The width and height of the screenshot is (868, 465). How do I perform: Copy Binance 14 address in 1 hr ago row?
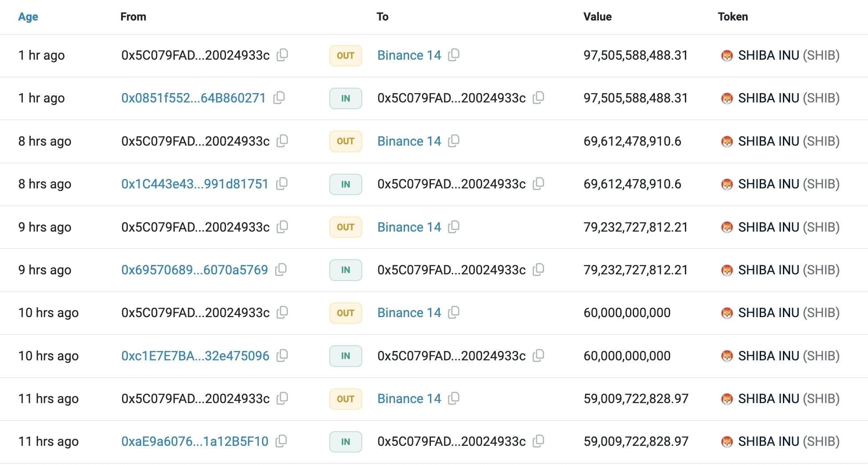(x=454, y=55)
